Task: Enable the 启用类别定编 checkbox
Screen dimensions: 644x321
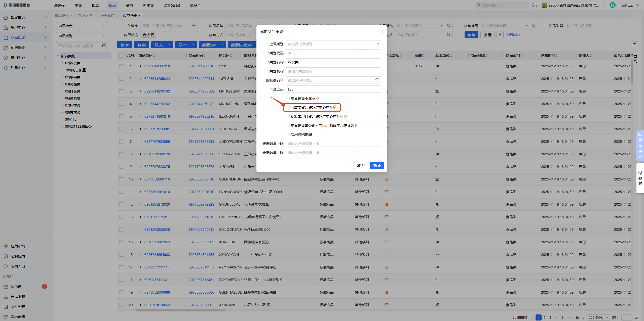Action: [287, 134]
